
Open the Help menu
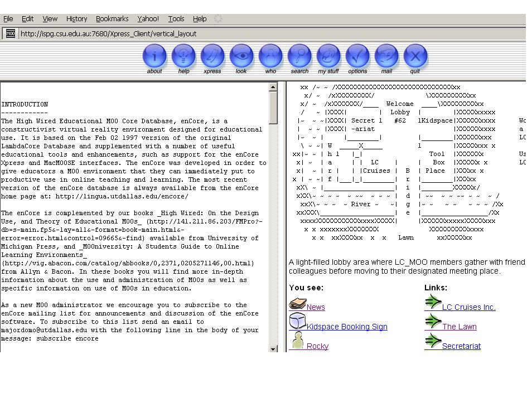pos(200,19)
